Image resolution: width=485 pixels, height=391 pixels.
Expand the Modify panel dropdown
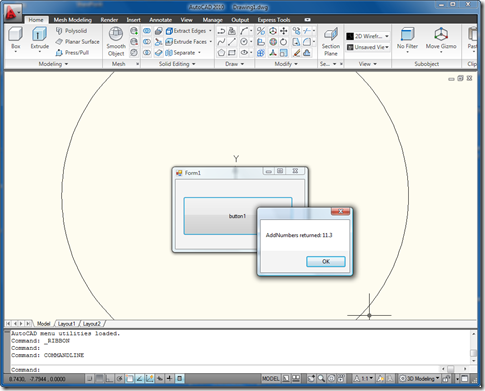coord(286,64)
